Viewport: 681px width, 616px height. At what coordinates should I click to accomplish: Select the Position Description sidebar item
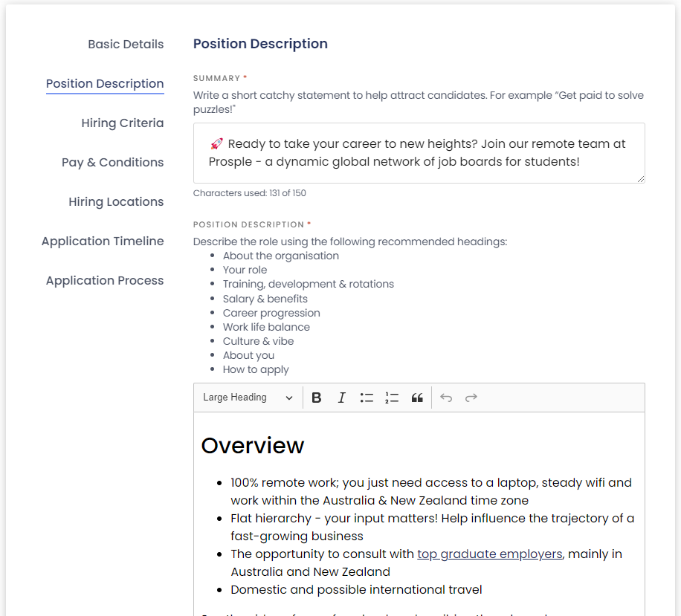tap(105, 84)
